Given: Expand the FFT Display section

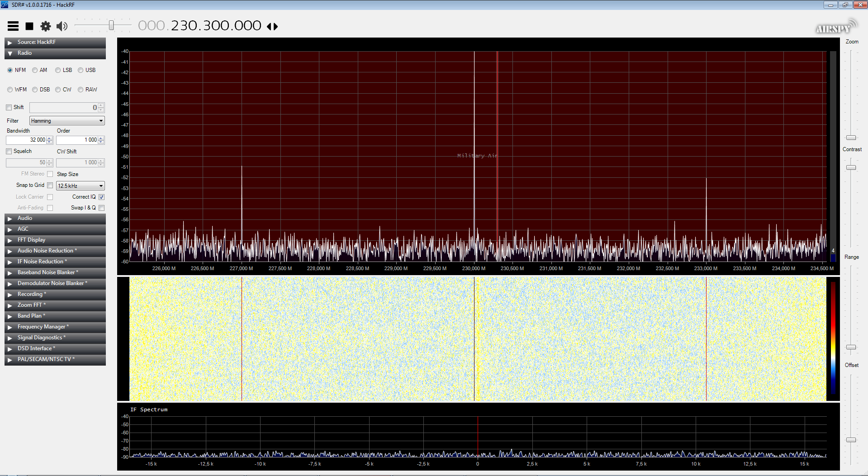Looking at the screenshot, I should (x=10, y=240).
